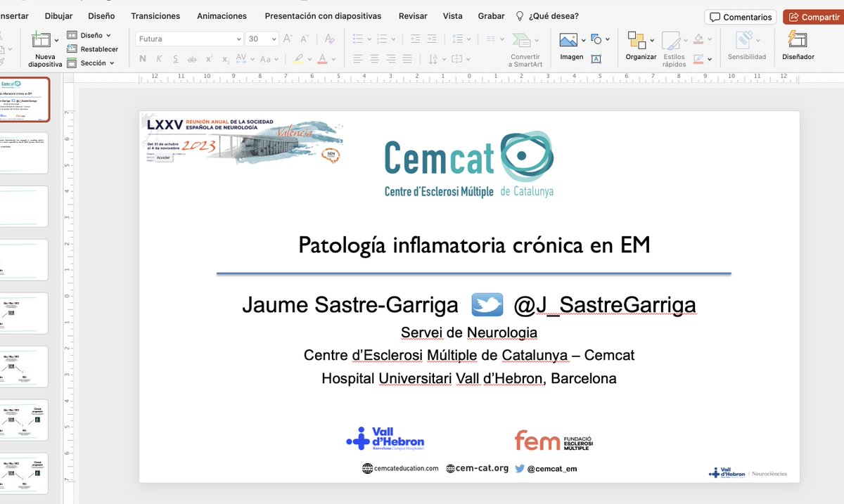Click the align text vertically icon
The width and height of the screenshot is (844, 504).
[x=458, y=59]
